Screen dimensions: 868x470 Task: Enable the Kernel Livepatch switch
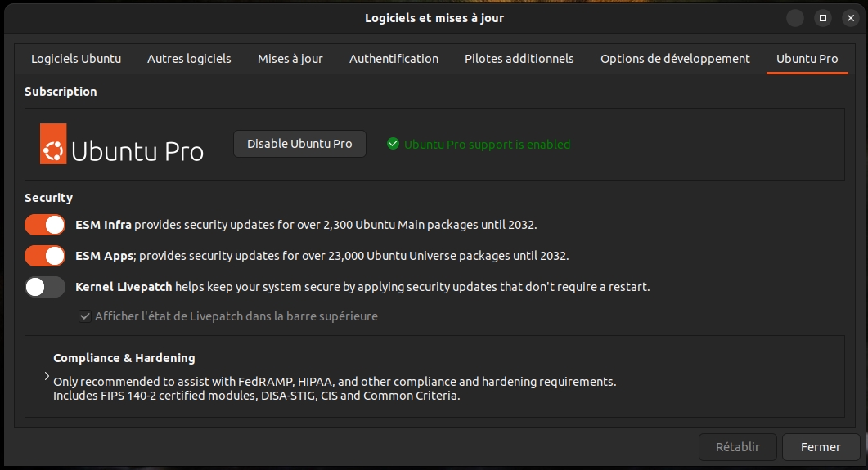click(x=45, y=287)
